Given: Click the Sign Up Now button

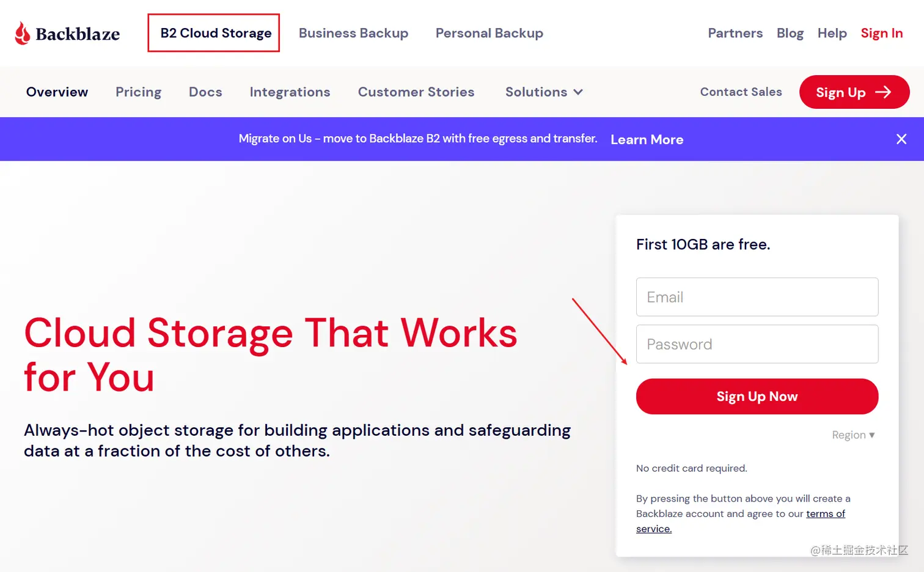Looking at the screenshot, I should coord(757,397).
